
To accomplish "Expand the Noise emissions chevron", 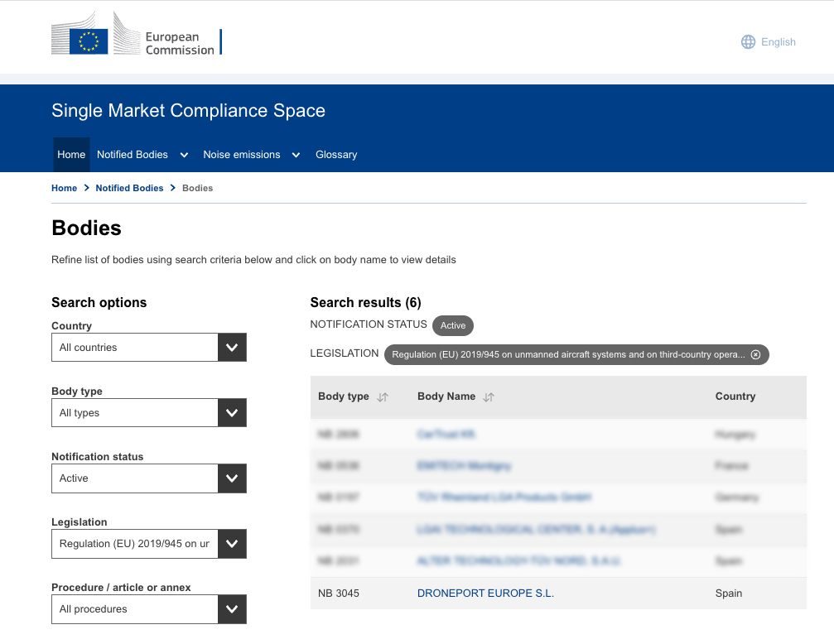I will point(296,155).
